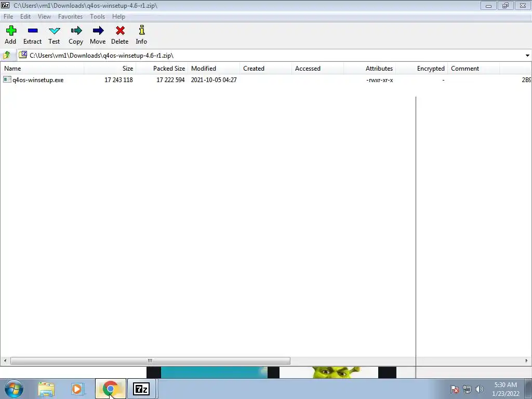Sort by the Accessed column header
Viewport: 532px width, 399px height.
tap(317, 68)
